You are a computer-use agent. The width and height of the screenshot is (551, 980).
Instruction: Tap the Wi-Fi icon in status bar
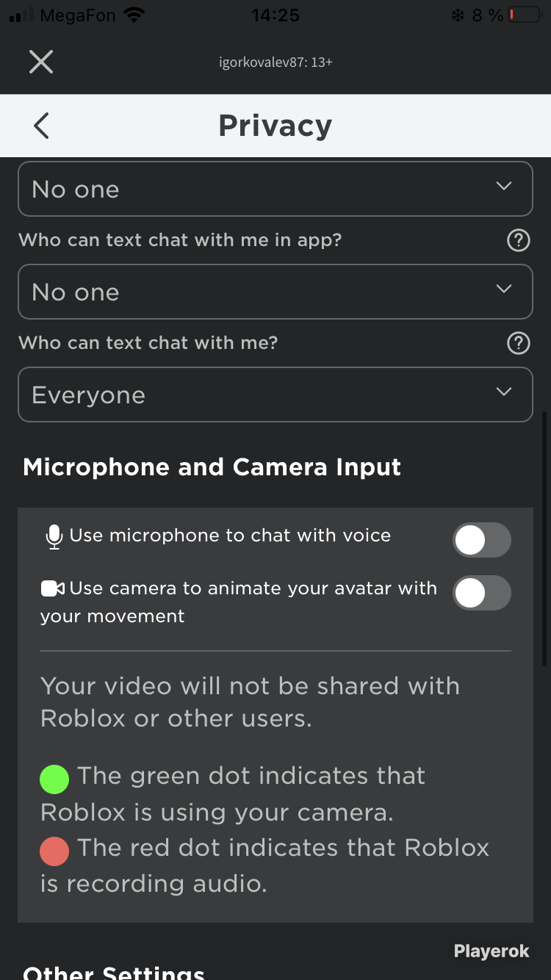[x=134, y=15]
